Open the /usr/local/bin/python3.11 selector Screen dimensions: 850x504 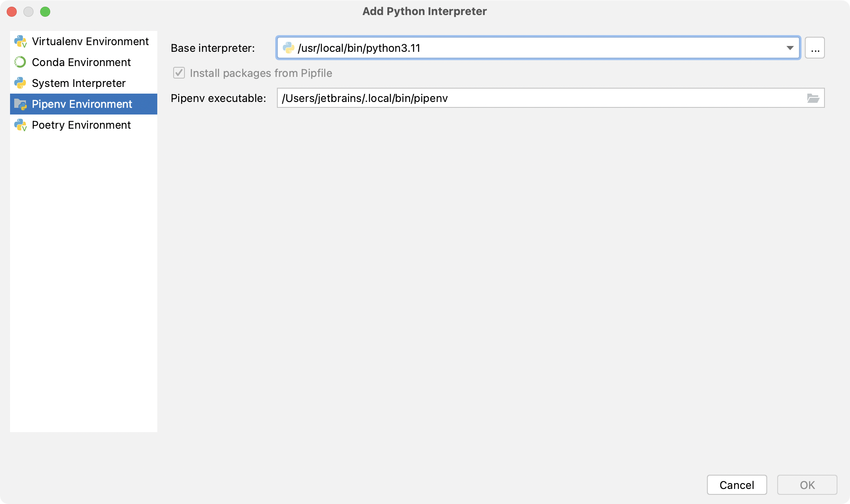click(791, 48)
